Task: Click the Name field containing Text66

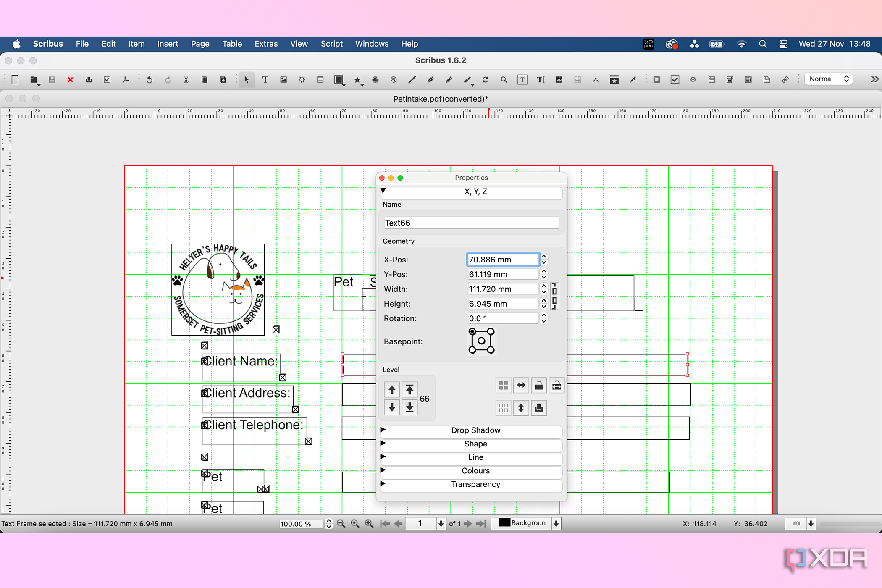Action: pos(471,223)
